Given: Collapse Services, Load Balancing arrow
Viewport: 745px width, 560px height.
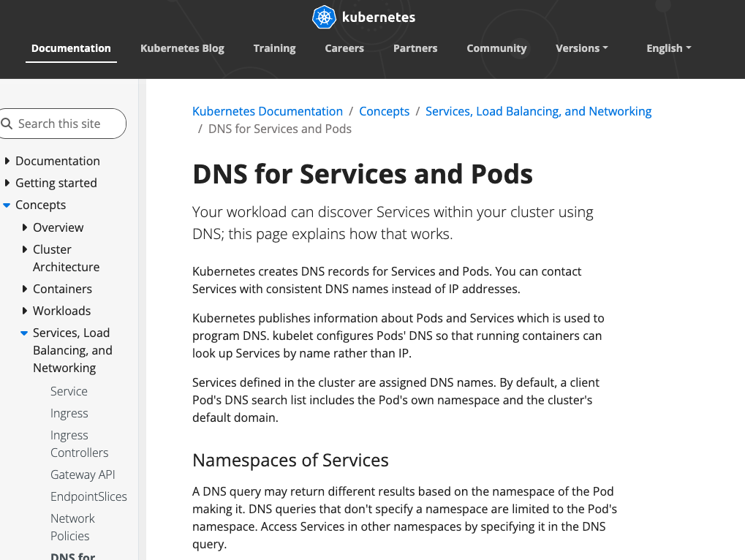Looking at the screenshot, I should pyautogui.click(x=24, y=333).
